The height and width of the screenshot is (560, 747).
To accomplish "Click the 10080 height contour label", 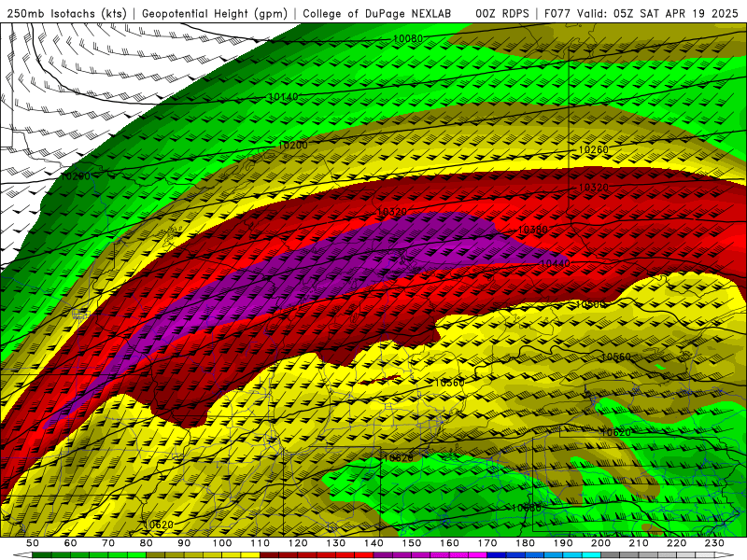I will point(408,38).
